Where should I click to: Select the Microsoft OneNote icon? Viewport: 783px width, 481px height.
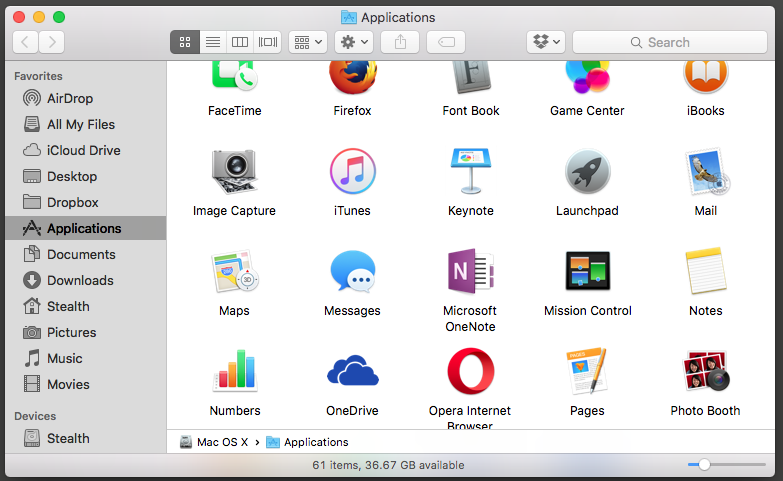tap(470, 271)
